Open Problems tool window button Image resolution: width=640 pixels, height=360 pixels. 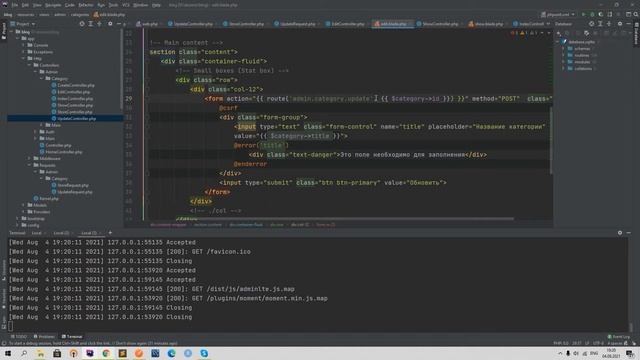[44, 337]
